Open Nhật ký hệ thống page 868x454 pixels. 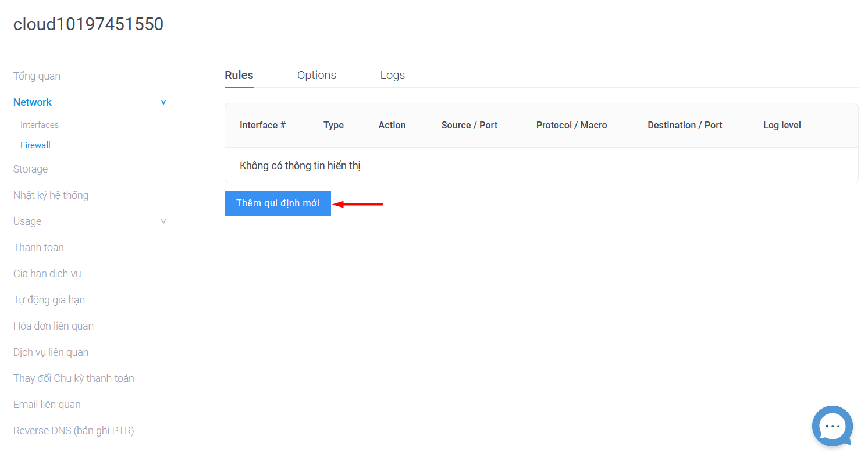(51, 195)
